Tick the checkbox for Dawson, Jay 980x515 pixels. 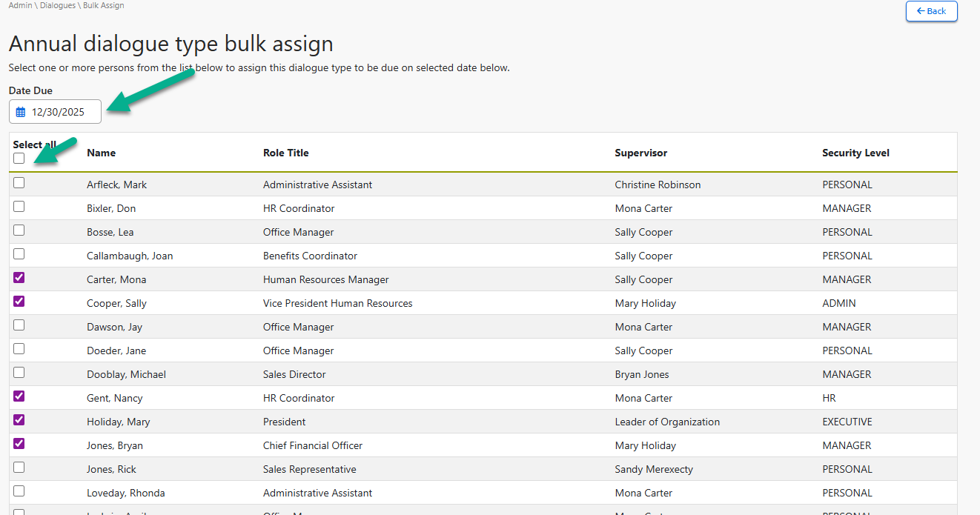(x=19, y=325)
